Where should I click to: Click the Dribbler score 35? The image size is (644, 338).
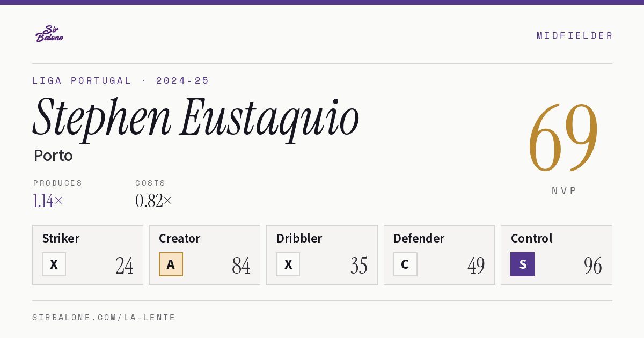point(358,266)
